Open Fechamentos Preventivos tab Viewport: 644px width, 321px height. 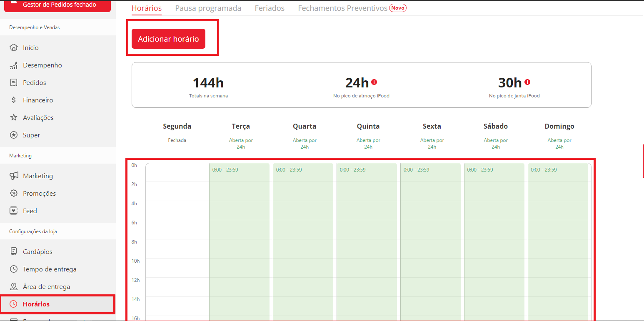coord(343,8)
